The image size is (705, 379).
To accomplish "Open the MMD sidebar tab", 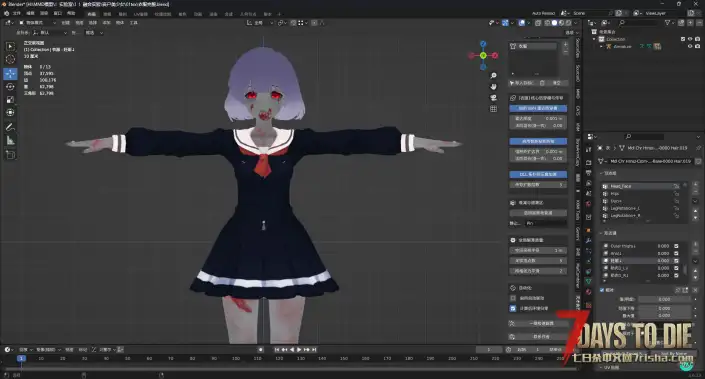I will 578,94.
